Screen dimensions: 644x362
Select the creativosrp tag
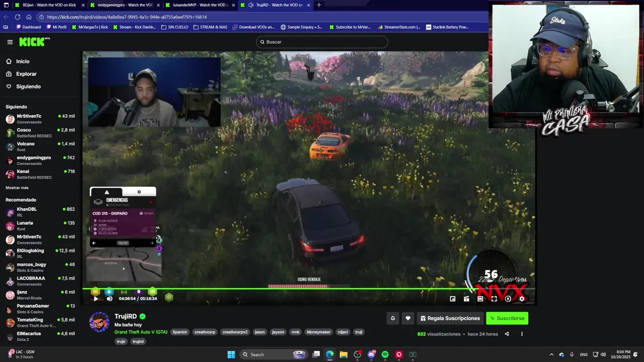coord(205,332)
